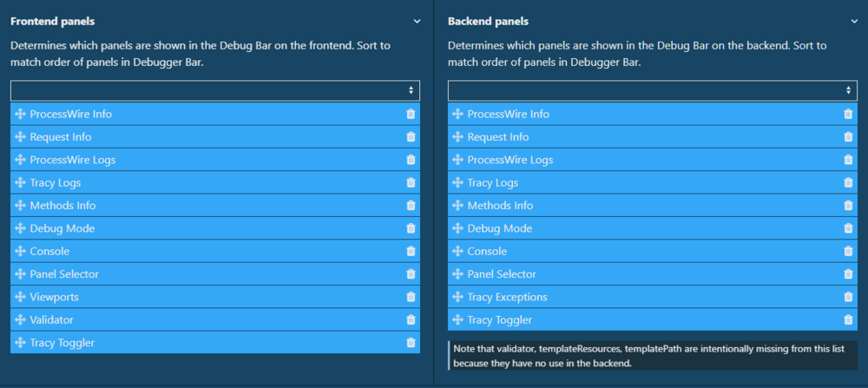This screenshot has height=388, width=868.
Task: Remove Validator from Frontend panels list
Action: 411,319
